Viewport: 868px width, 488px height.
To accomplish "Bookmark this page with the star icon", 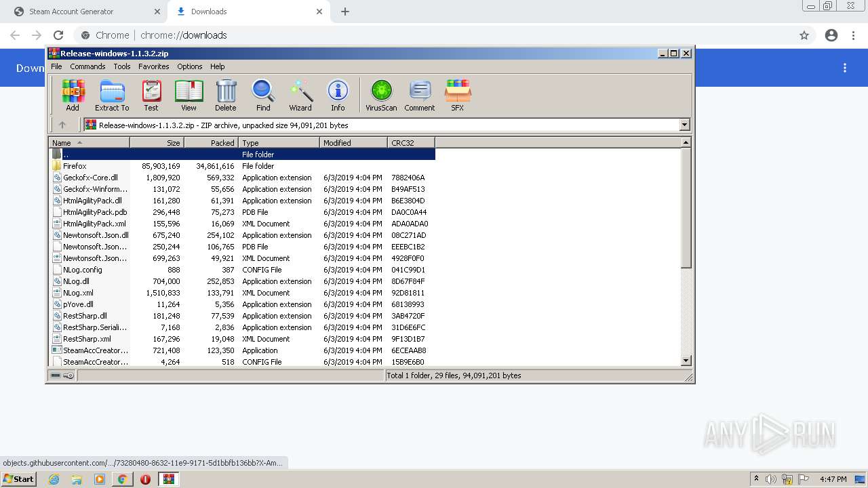I will 804,35.
